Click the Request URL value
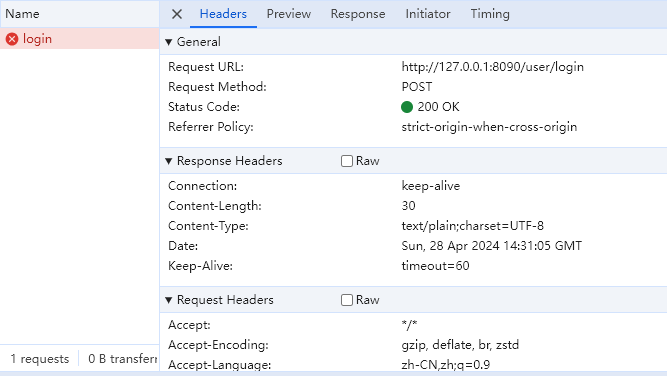The width and height of the screenshot is (667, 376). [492, 67]
